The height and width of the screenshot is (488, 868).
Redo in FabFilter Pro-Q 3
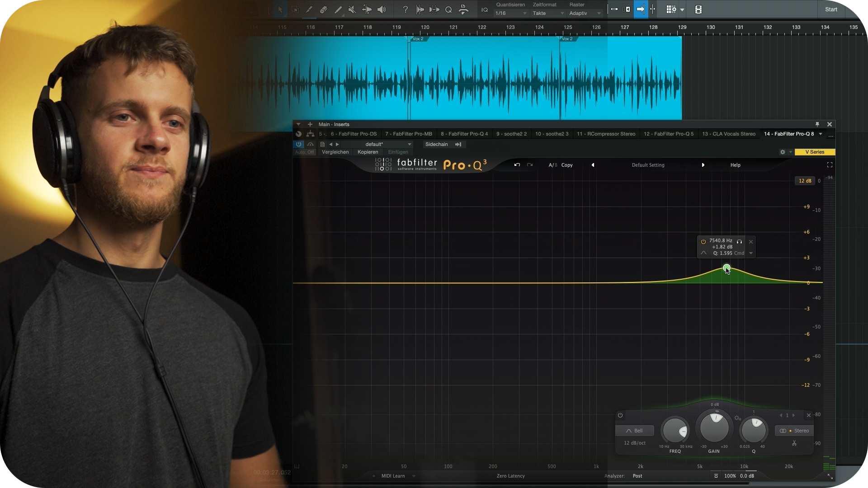tap(530, 165)
